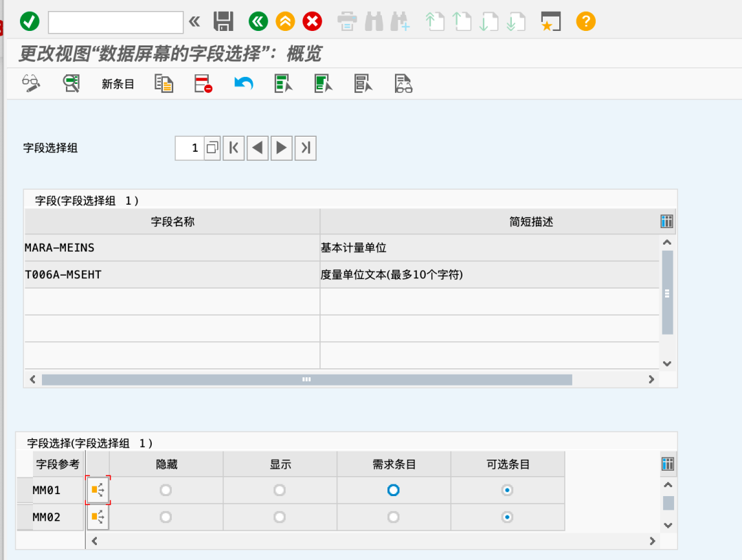Viewport: 742px width, 560px height.
Task: Select the 隐藏 radio button for MM01
Action: 166,491
